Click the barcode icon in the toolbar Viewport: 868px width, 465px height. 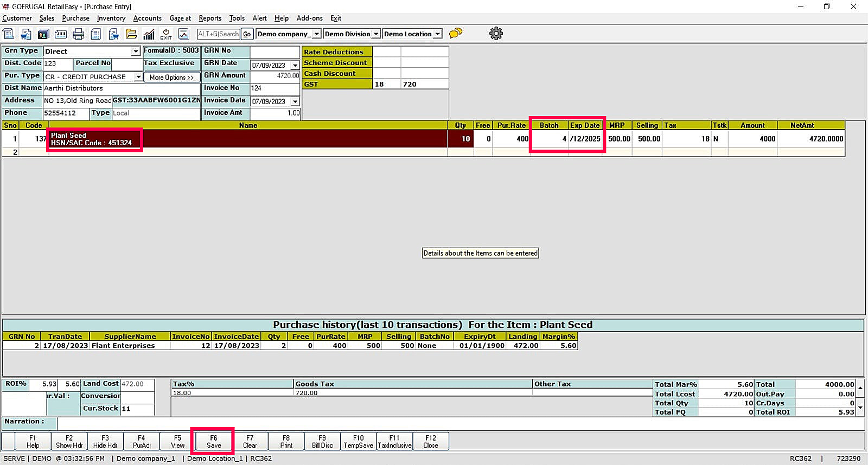(61, 34)
